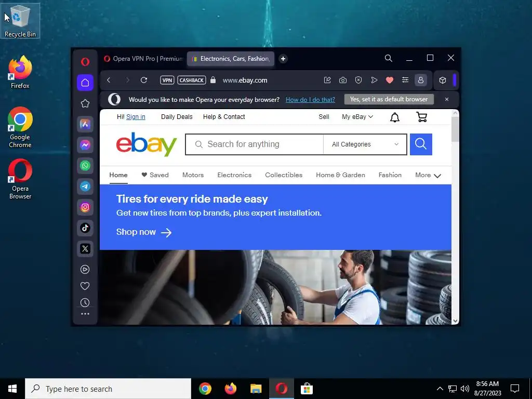
Task: Open the eBay notifications bell
Action: tap(395, 117)
